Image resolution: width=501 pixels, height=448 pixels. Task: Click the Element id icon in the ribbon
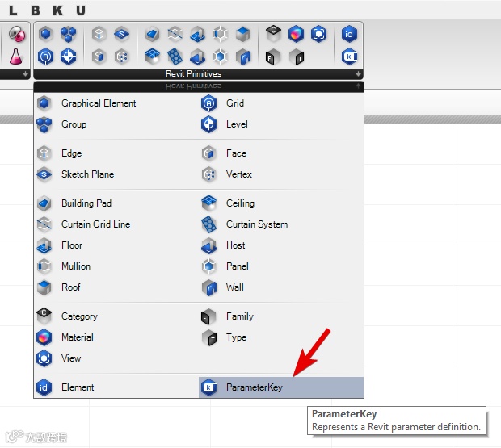[349, 34]
